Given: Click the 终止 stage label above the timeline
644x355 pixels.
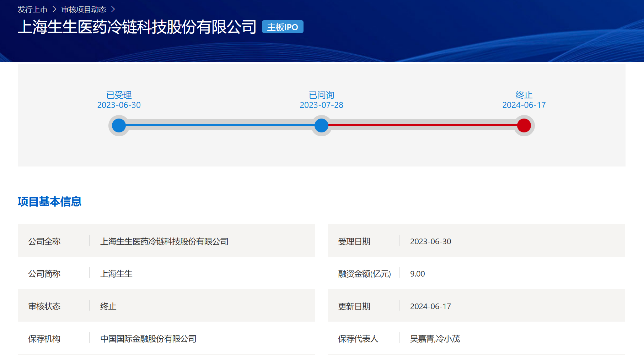Looking at the screenshot, I should (524, 95).
